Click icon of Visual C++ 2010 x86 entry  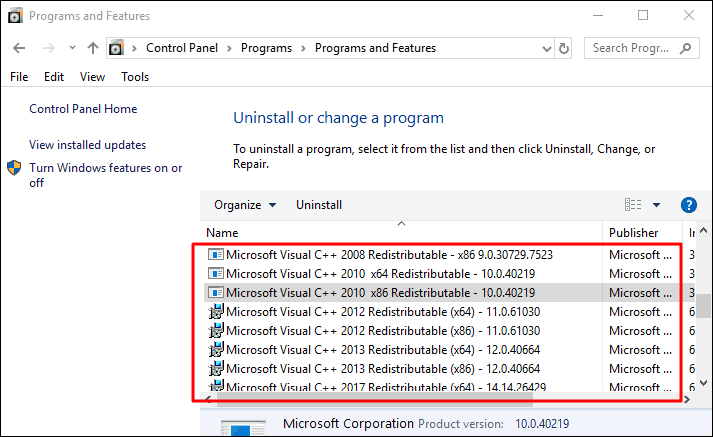[216, 292]
